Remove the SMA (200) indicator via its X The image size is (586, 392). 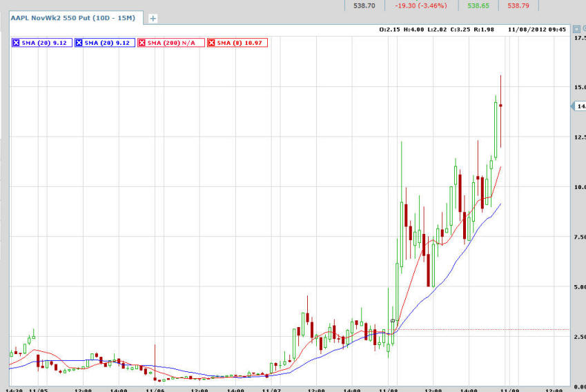(x=143, y=43)
